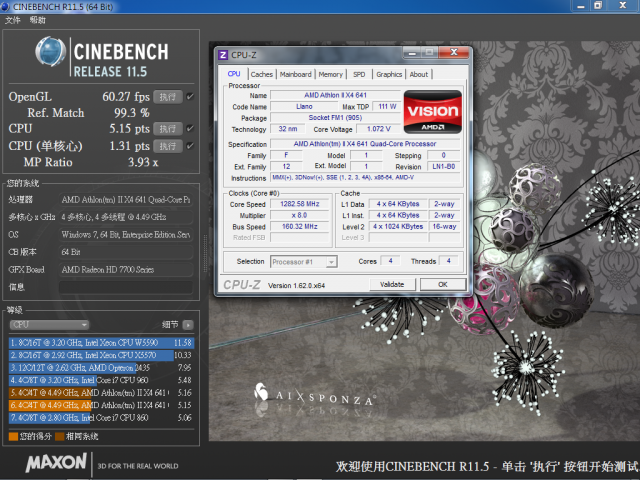The height and width of the screenshot is (480, 640).
Task: Click the CPU-Z title bar Z icon
Action: tap(223, 55)
